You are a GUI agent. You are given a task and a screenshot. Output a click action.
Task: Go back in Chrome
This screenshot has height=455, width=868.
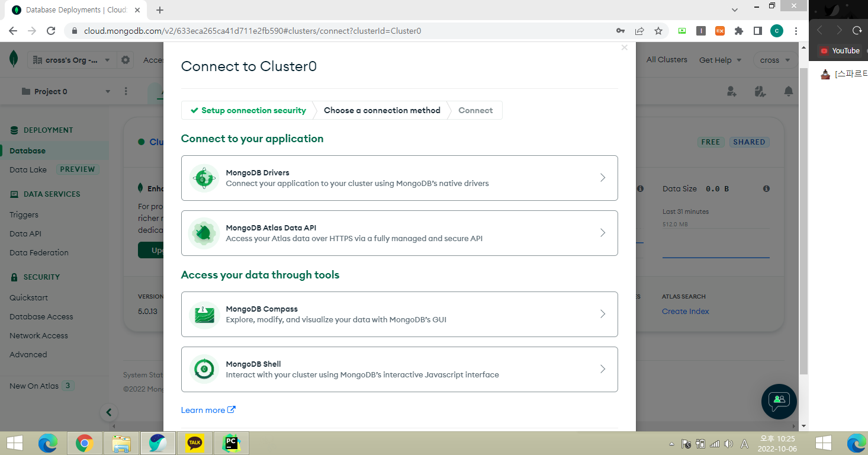click(x=13, y=31)
